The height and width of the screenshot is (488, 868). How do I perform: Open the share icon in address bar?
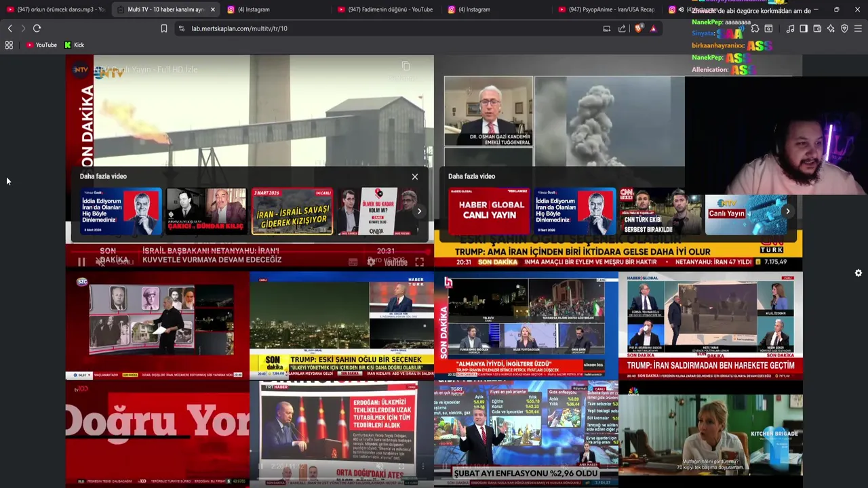622,28
